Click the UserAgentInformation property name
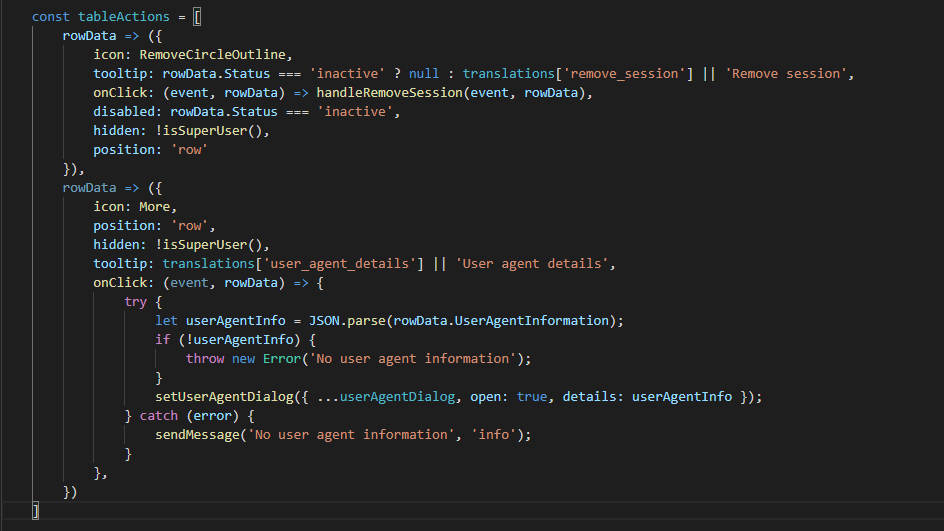The height and width of the screenshot is (531, 944). pos(532,321)
